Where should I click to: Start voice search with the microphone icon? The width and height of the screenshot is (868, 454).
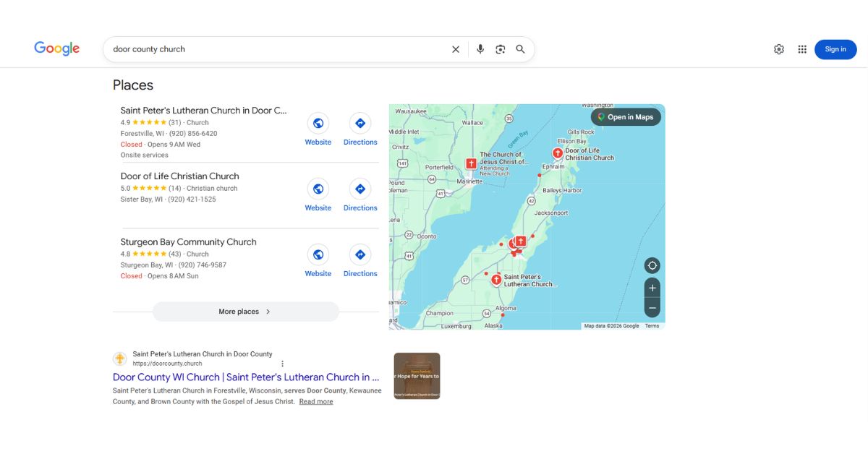tap(480, 48)
